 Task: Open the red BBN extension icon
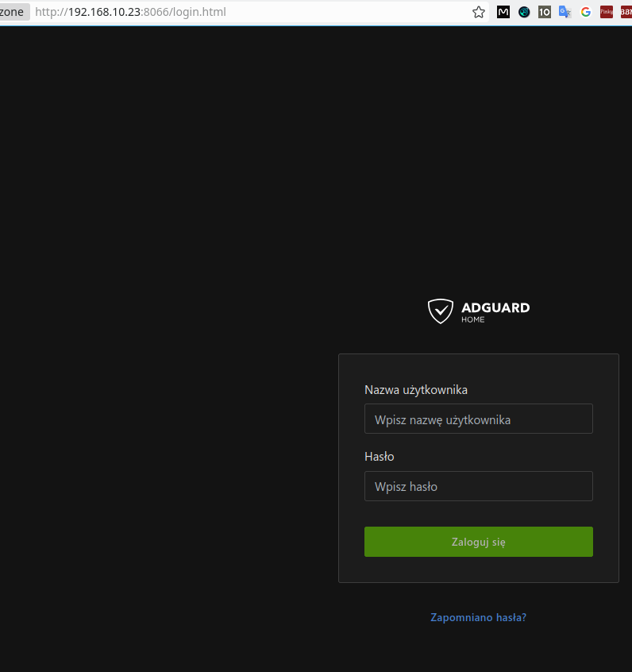click(626, 12)
